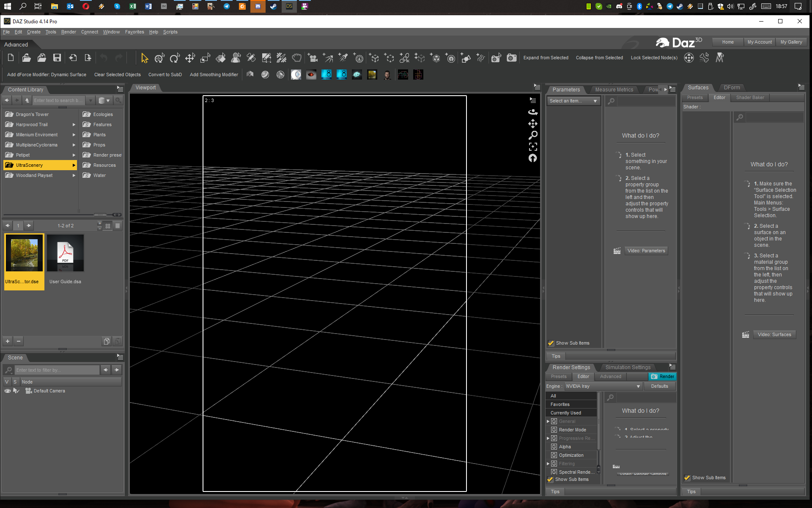Viewport: 812px width, 508px height.
Task: Select the Scale tool
Action: click(205, 58)
